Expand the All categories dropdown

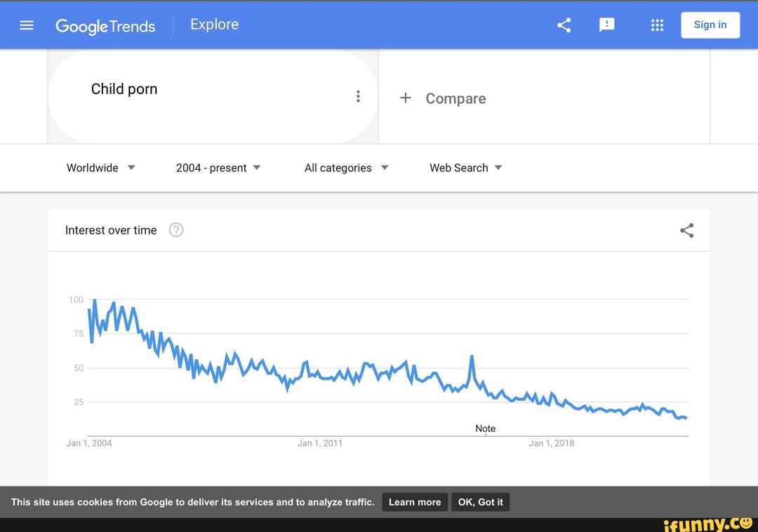click(346, 168)
